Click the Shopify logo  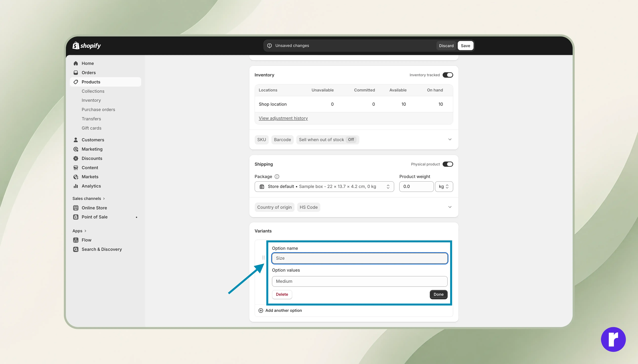[87, 46]
